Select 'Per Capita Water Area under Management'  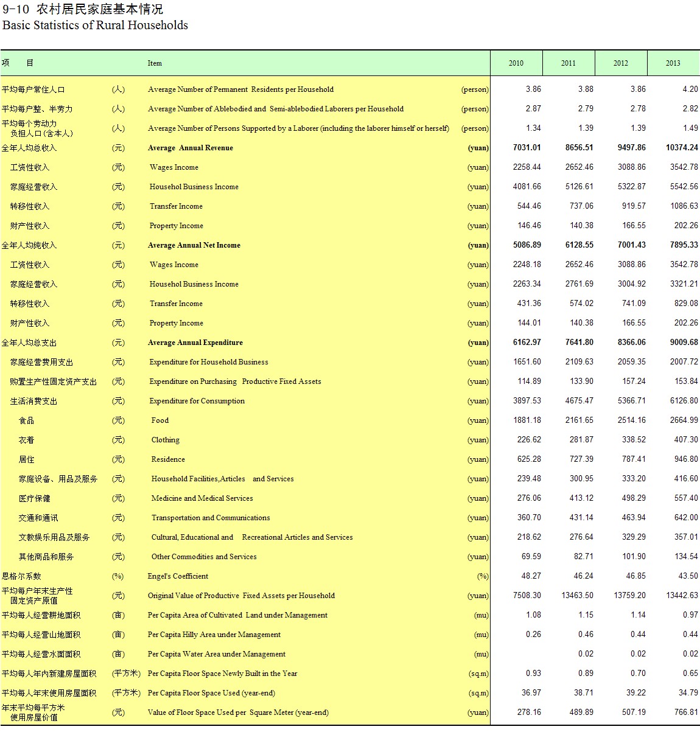point(217,654)
